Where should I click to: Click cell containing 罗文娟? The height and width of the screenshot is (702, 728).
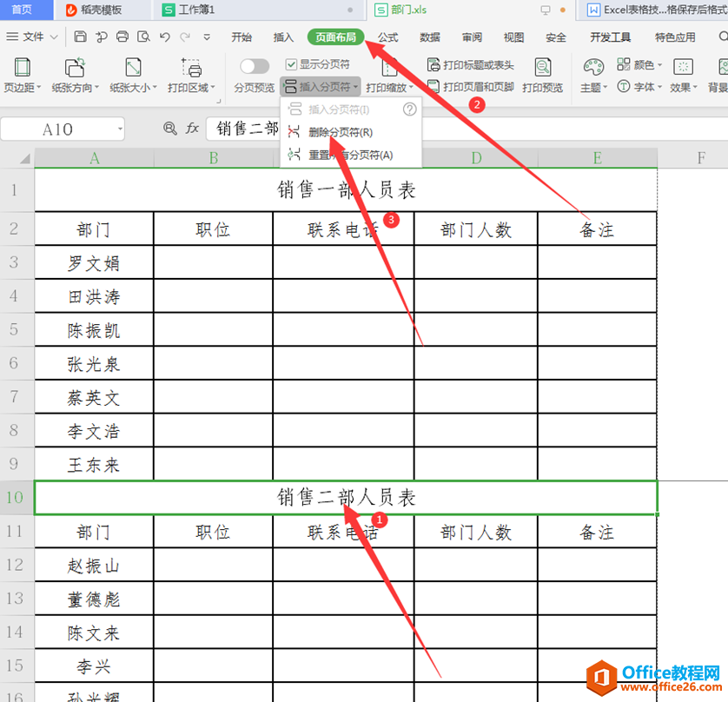click(x=94, y=262)
